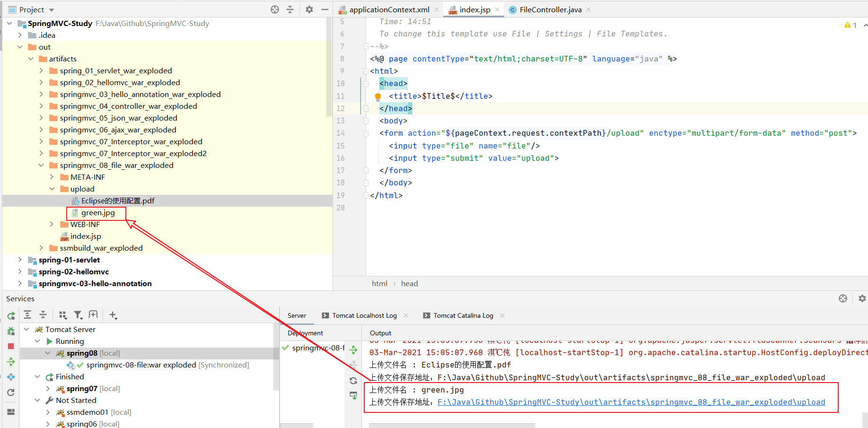Click the Filter icon in Services toolbar
The height and width of the screenshot is (428, 868).
point(78,315)
